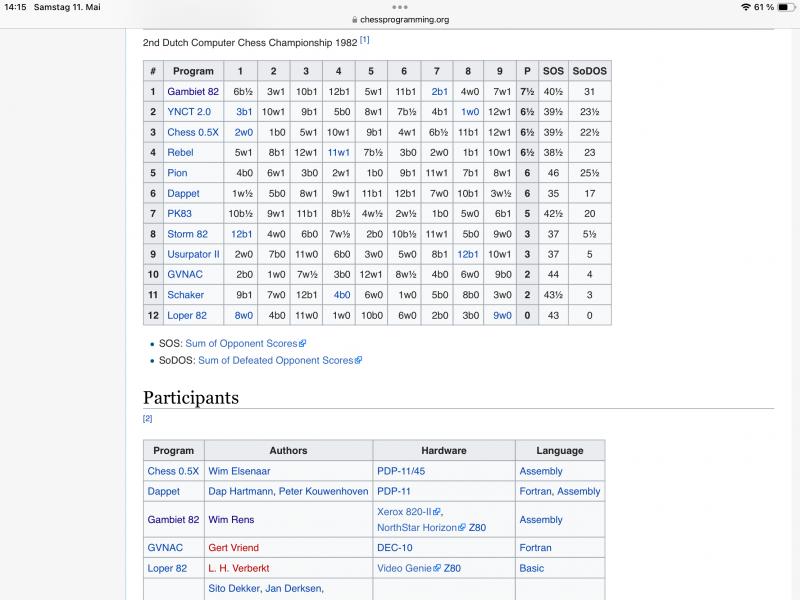The height and width of the screenshot is (600, 800).
Task: Tap the Wi-Fi status icon
Action: [x=745, y=7]
